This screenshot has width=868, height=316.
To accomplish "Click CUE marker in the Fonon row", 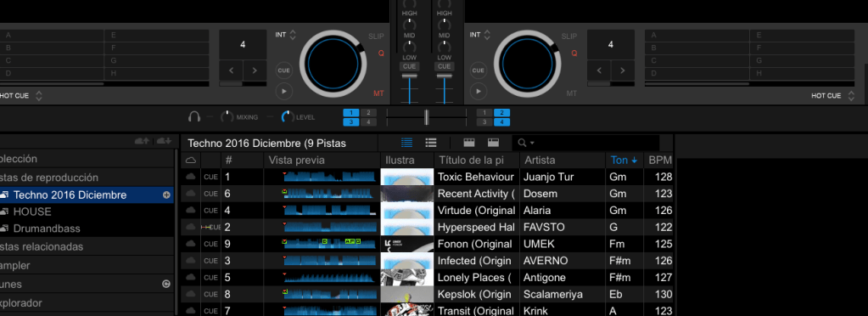I will coord(210,244).
